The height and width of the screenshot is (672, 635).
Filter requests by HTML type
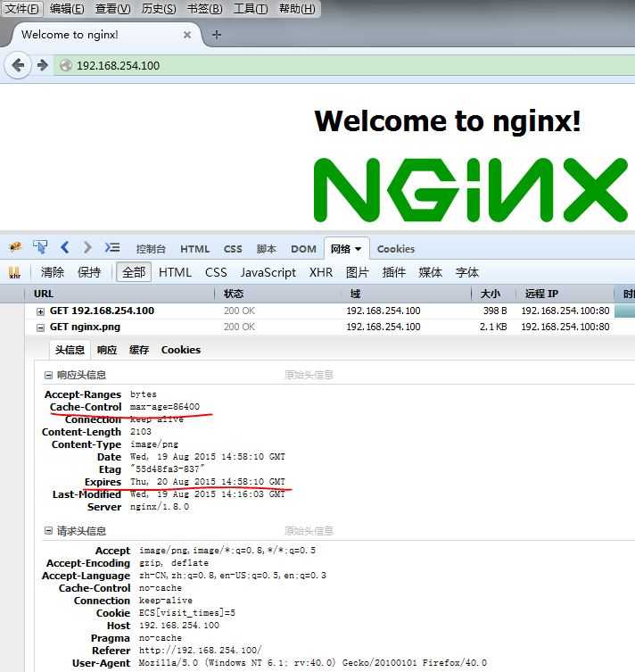tap(175, 272)
